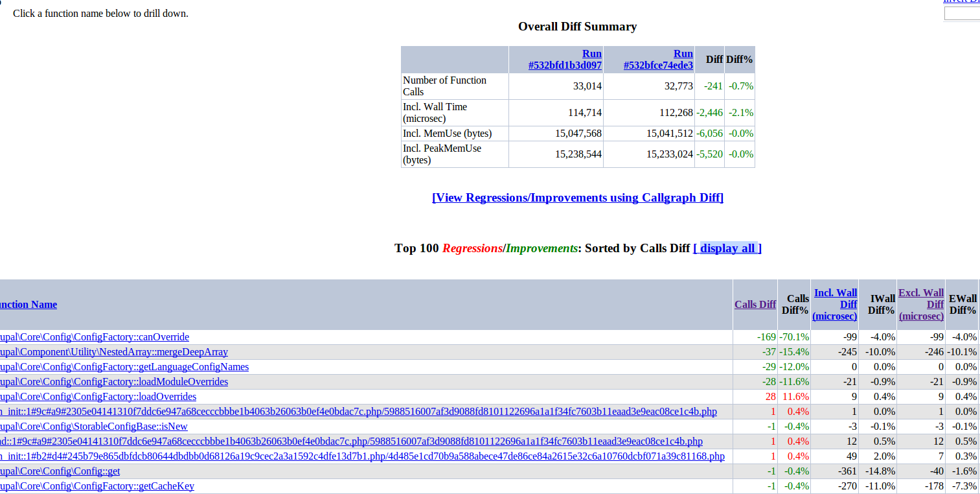
Task: Click the Incl. Wall Time (microsec) label
Action: pos(435,113)
